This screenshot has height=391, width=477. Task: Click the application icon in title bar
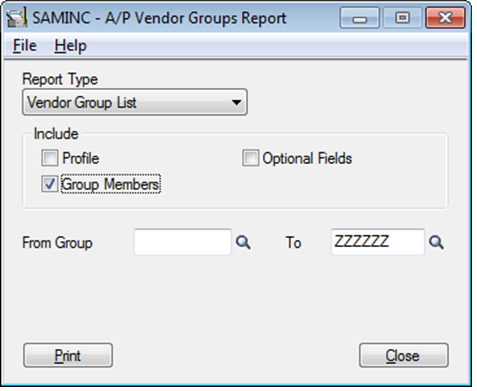16,18
